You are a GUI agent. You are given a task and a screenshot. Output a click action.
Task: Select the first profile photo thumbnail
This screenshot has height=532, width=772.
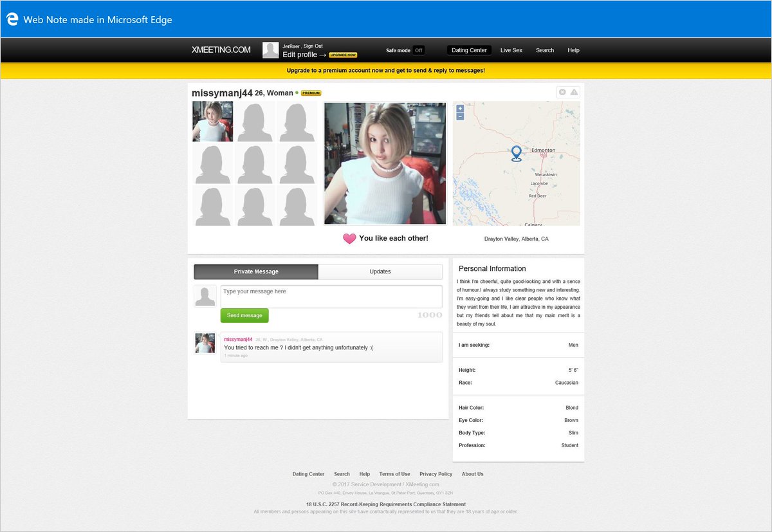(x=212, y=121)
